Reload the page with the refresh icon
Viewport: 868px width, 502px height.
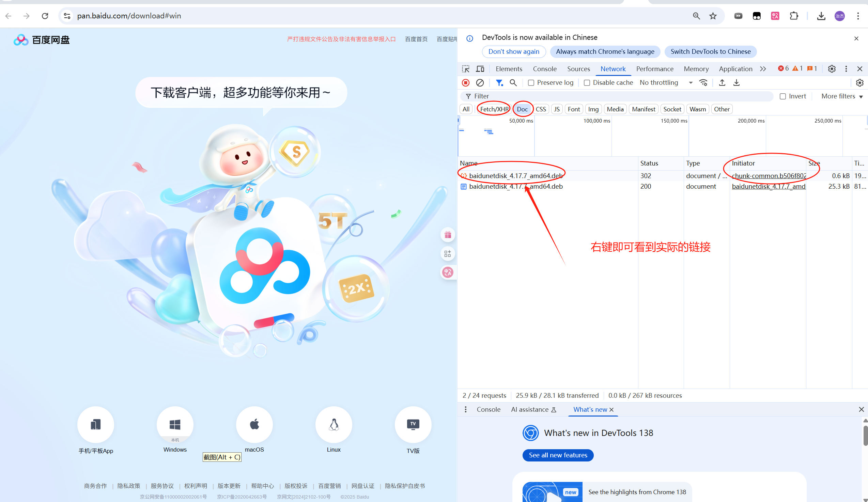[45, 16]
